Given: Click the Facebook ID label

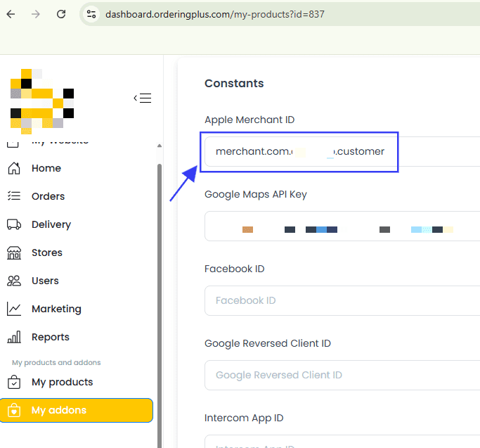Looking at the screenshot, I should pos(235,269).
